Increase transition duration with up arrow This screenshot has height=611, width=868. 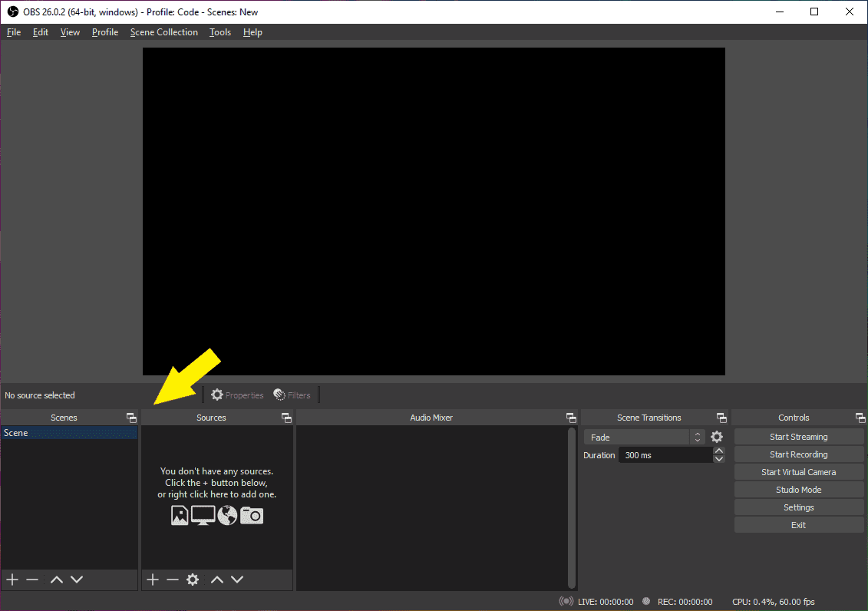click(719, 451)
